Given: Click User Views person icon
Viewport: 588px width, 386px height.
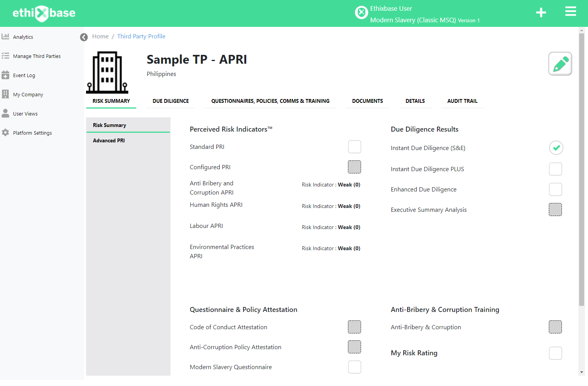Looking at the screenshot, I should (x=5, y=113).
